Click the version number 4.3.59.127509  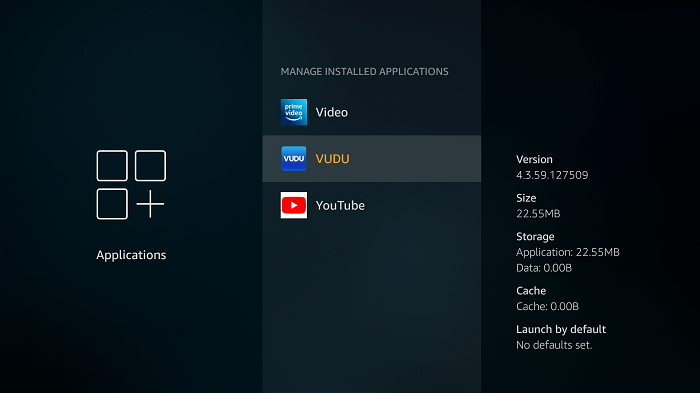coord(552,175)
